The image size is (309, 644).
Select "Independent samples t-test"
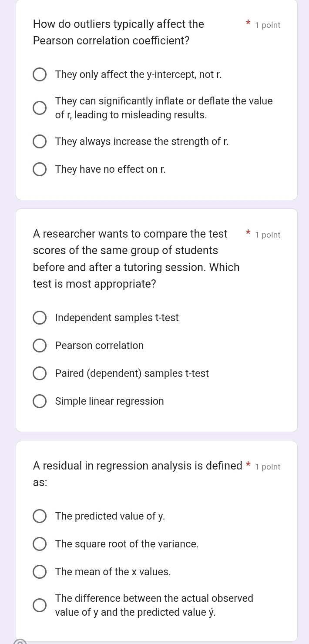(x=40, y=318)
